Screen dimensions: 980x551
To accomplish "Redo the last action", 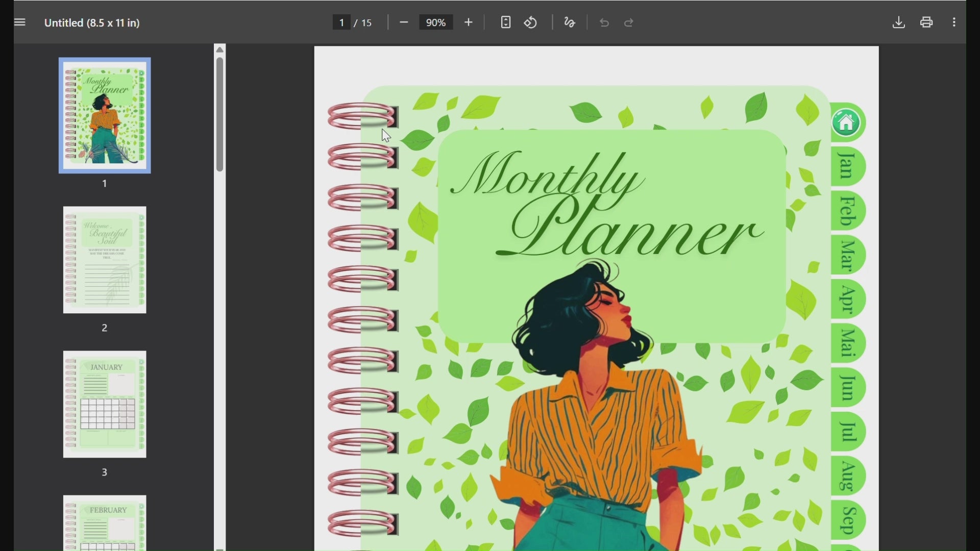I will [x=628, y=22].
